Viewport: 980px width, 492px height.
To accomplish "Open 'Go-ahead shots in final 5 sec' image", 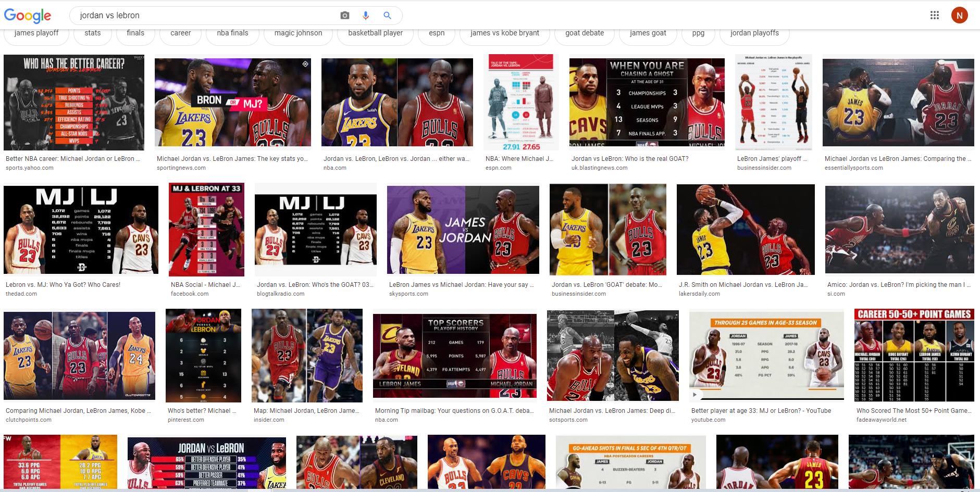I will click(631, 463).
